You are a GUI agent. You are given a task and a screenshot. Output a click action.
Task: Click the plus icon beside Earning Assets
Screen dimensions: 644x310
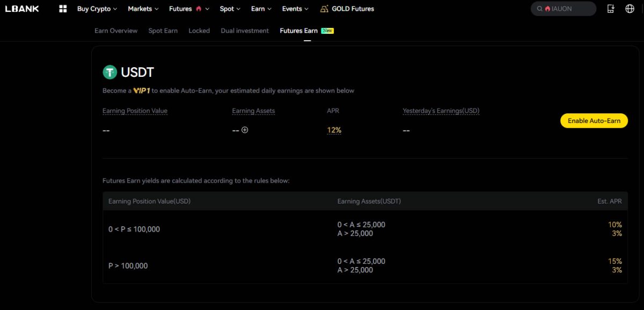pyautogui.click(x=245, y=129)
